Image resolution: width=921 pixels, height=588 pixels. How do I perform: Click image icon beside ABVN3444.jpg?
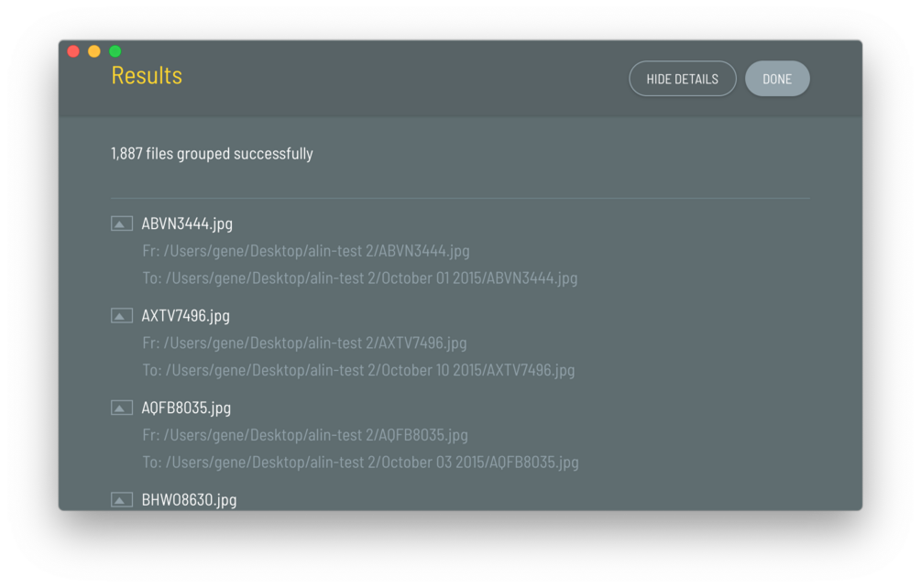(122, 223)
